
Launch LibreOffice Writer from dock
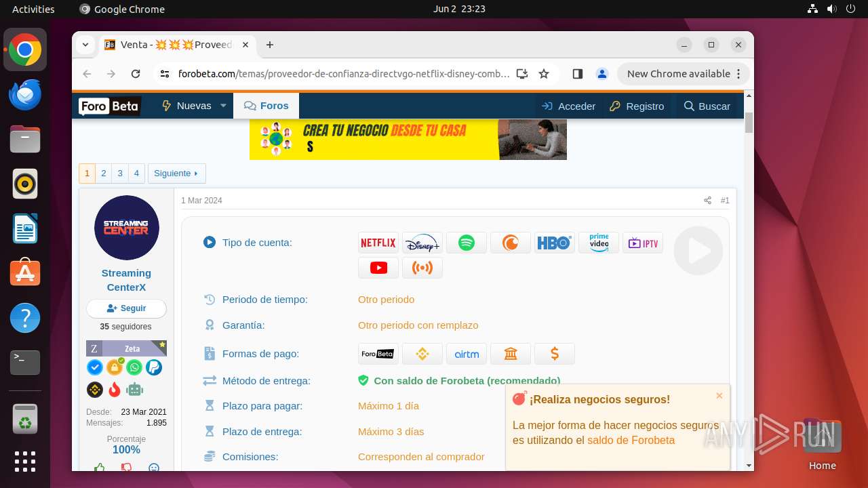25,228
